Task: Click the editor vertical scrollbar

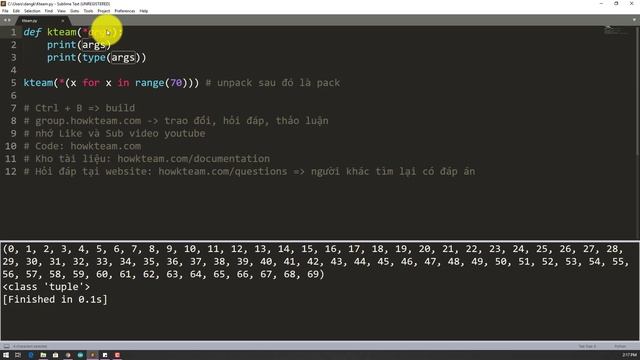Action: click(x=638, y=90)
